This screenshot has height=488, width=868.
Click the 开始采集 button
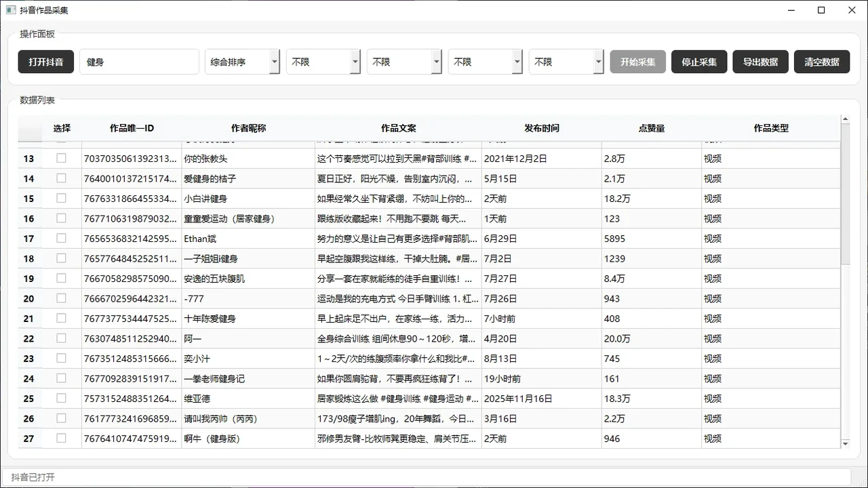(637, 62)
